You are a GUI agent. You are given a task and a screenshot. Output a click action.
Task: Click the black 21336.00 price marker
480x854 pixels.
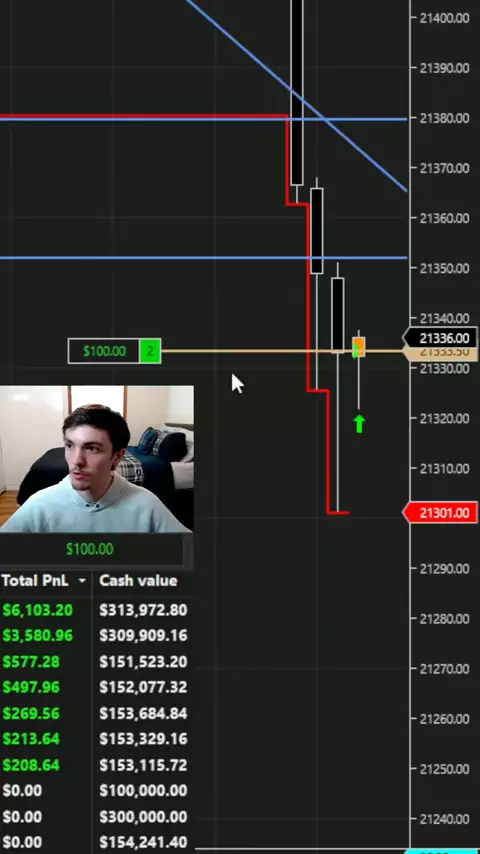tap(440, 338)
